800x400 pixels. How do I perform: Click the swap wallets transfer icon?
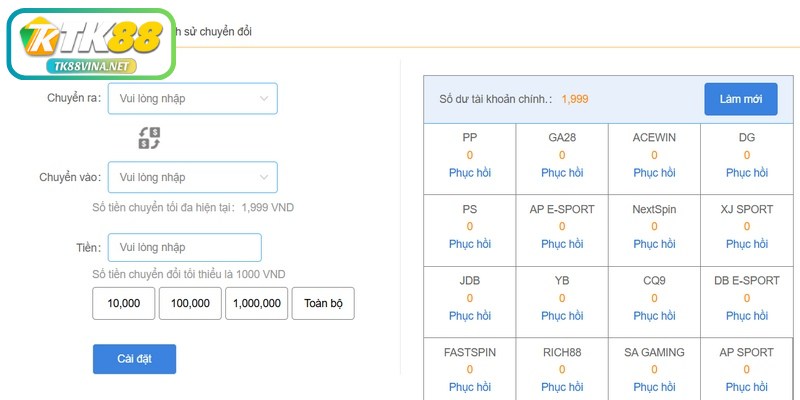tap(149, 138)
